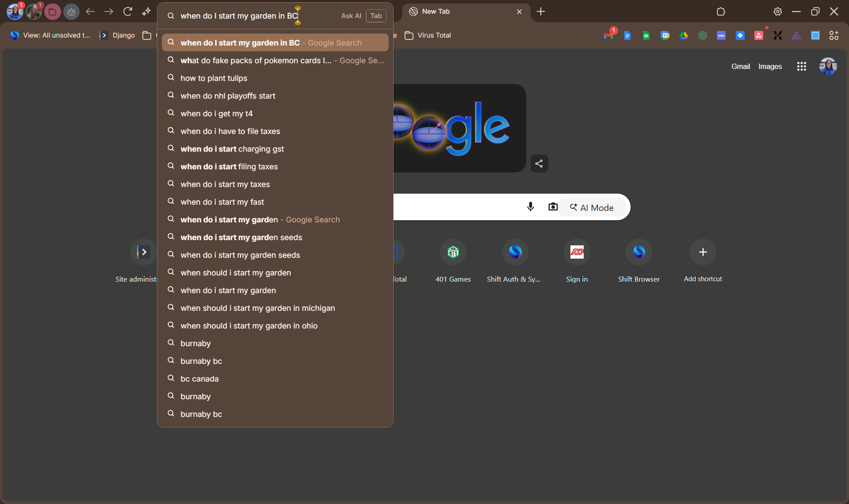Open the ChatGPT app icon
849x504 pixels.
(703, 35)
